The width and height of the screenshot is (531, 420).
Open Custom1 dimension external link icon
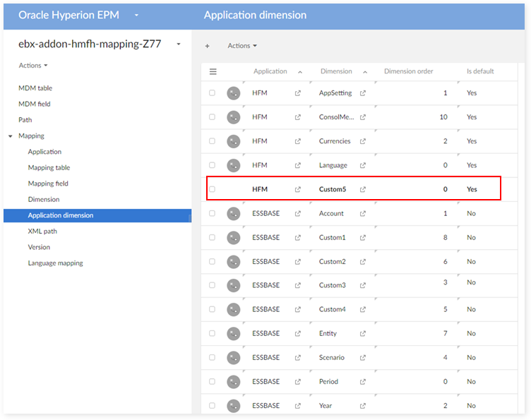(x=363, y=238)
